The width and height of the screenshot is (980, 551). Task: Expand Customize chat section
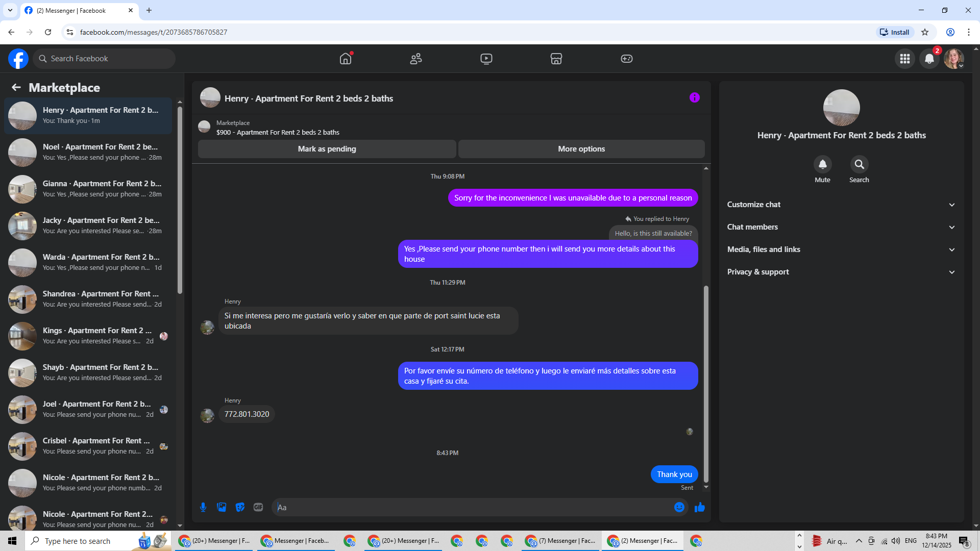pyautogui.click(x=841, y=205)
